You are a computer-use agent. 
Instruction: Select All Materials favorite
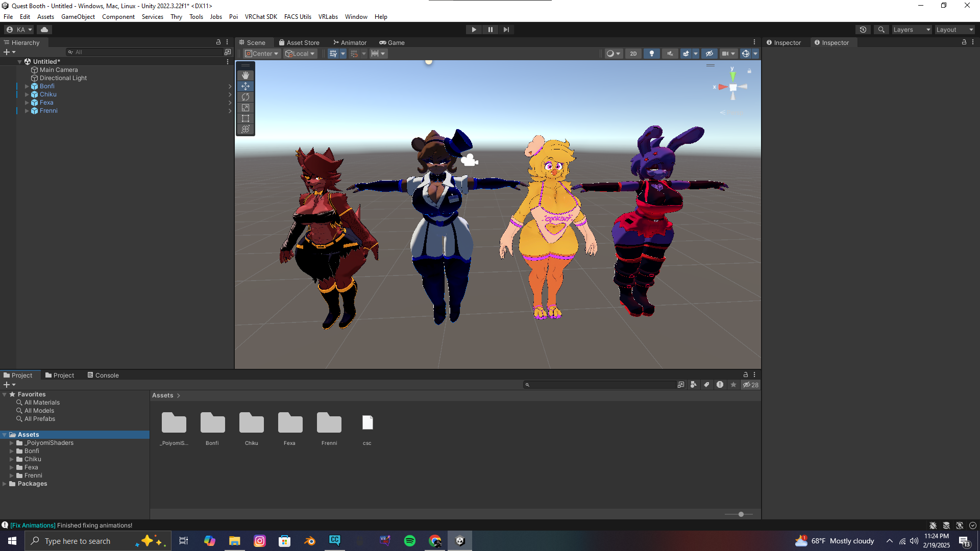(42, 403)
